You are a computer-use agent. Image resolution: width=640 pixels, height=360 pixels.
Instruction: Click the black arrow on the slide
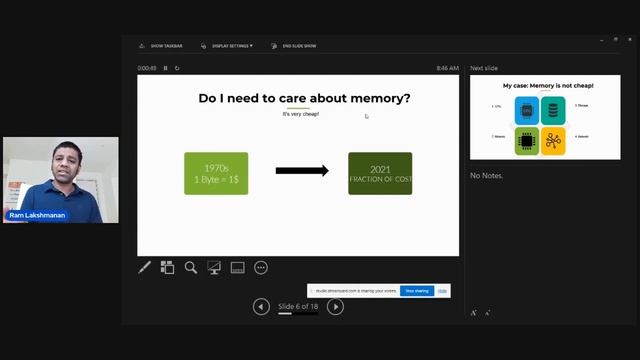point(302,171)
